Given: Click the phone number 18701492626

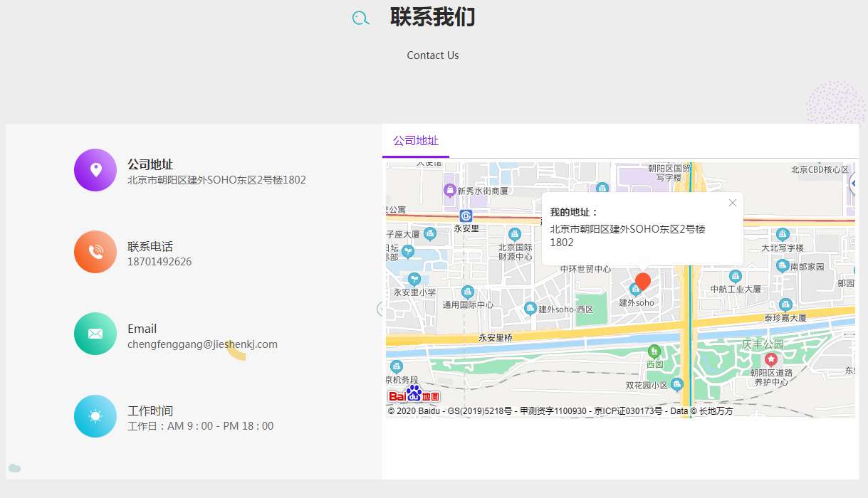Looking at the screenshot, I should pos(160,262).
